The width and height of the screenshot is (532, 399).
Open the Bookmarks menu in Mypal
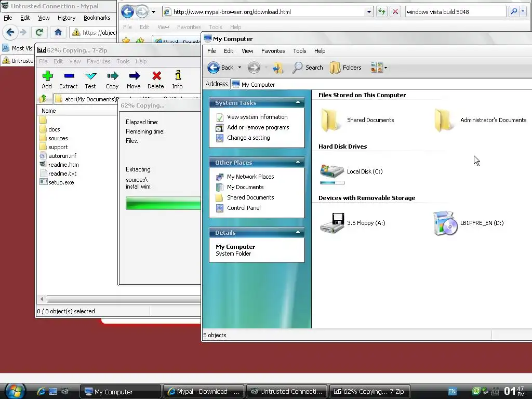[97, 18]
